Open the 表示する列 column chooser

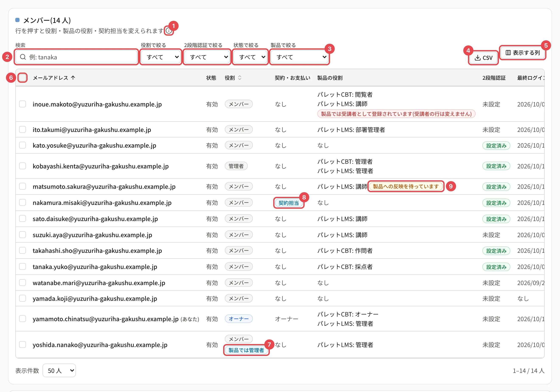pyautogui.click(x=523, y=53)
